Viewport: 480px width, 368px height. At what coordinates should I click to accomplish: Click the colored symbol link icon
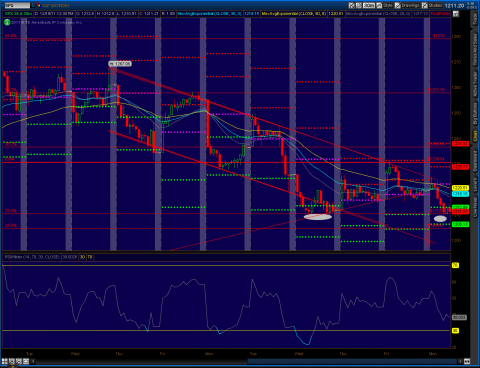pyautogui.click(x=39, y=5)
